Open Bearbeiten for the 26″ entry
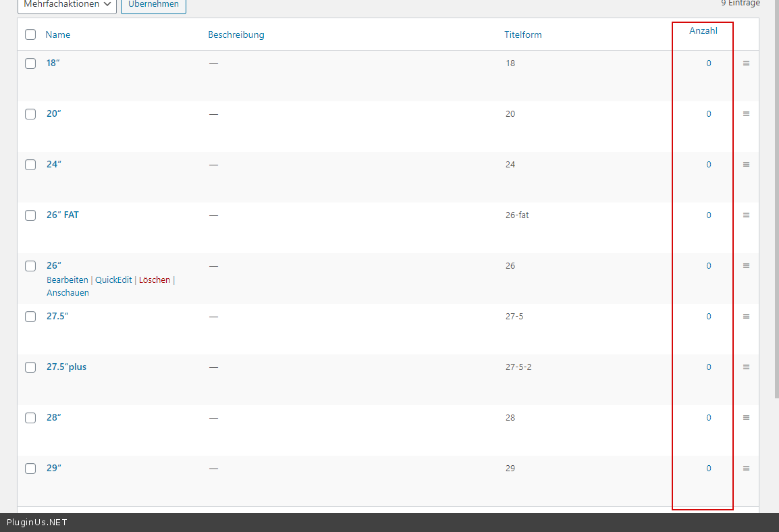The width and height of the screenshot is (779, 532). point(67,280)
